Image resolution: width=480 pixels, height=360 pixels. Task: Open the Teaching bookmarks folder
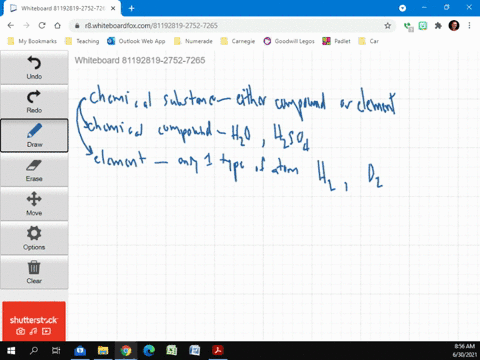(83, 41)
